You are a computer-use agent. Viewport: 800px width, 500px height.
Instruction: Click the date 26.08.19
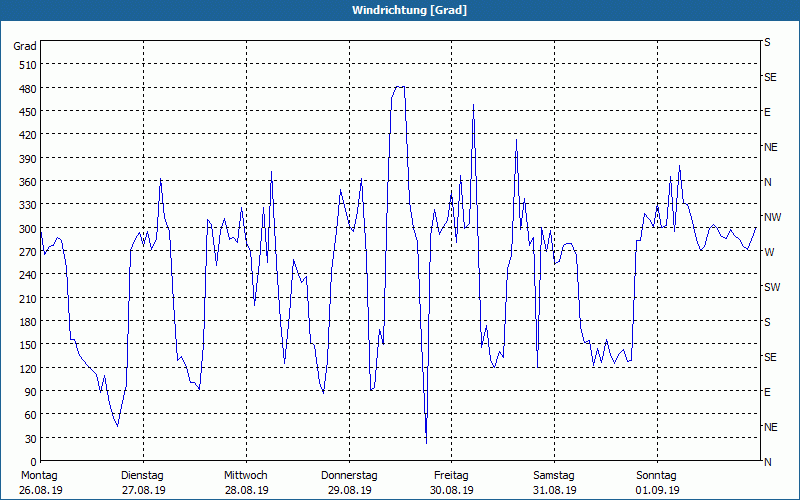coord(41,491)
